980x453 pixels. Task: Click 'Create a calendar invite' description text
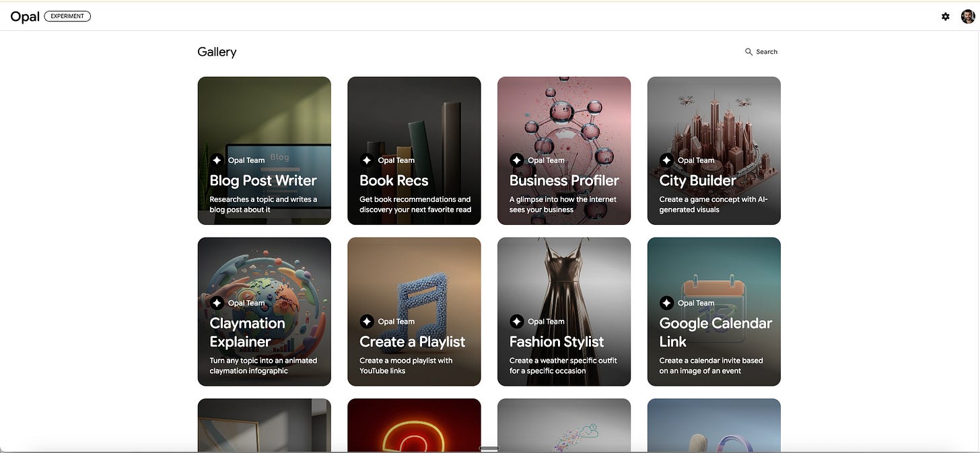point(711,365)
